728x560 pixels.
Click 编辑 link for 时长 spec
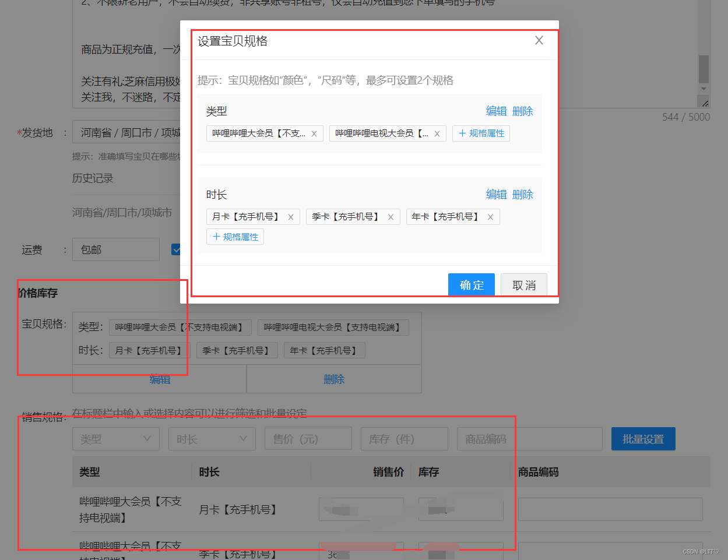tap(497, 194)
